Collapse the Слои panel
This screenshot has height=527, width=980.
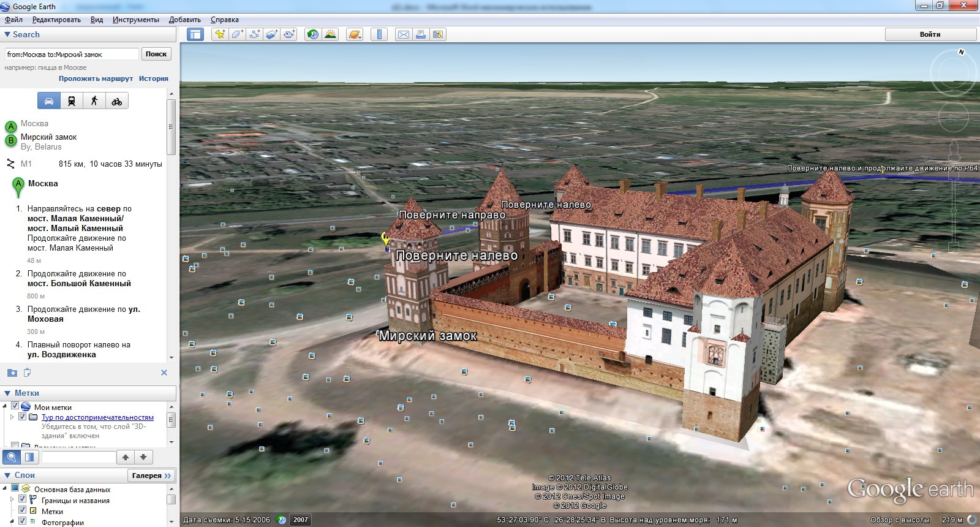[x=7, y=475]
